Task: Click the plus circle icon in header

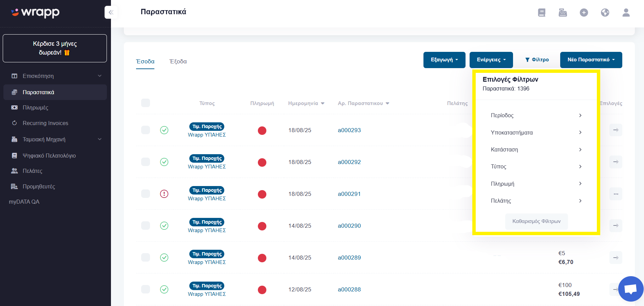Action: pos(584,13)
